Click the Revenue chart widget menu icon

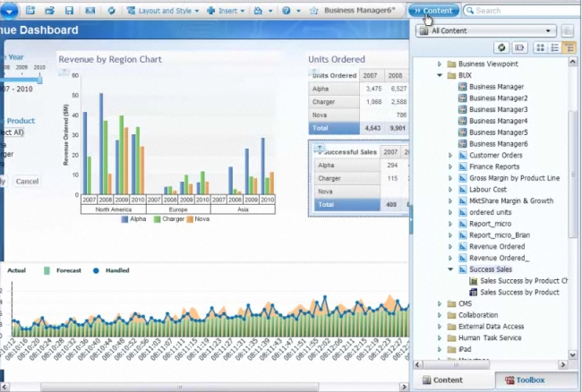click(x=64, y=72)
